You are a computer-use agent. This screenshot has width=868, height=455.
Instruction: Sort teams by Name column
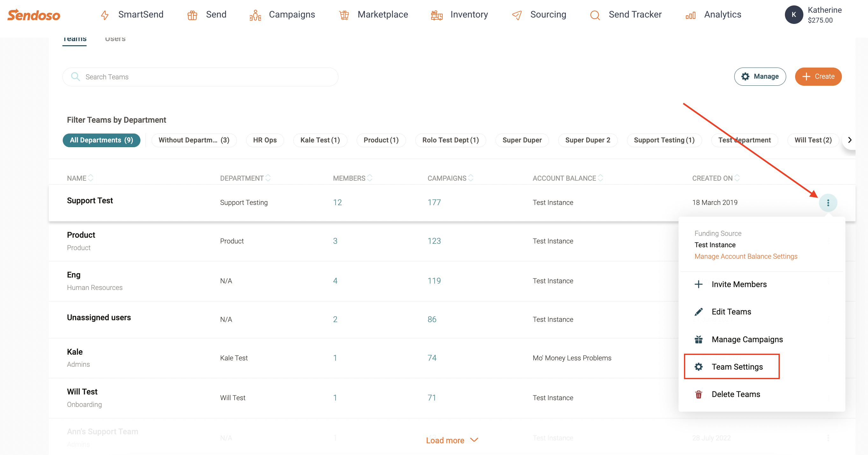click(80, 178)
